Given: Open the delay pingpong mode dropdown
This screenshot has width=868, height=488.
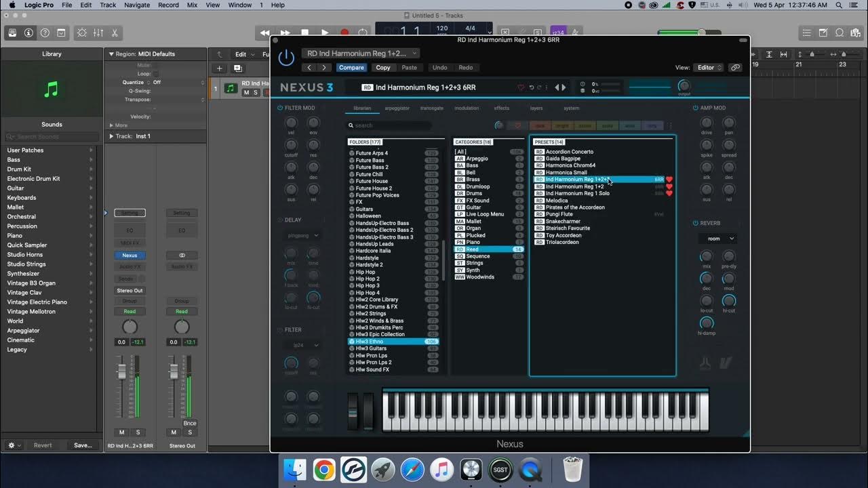Looking at the screenshot, I should pos(302,236).
